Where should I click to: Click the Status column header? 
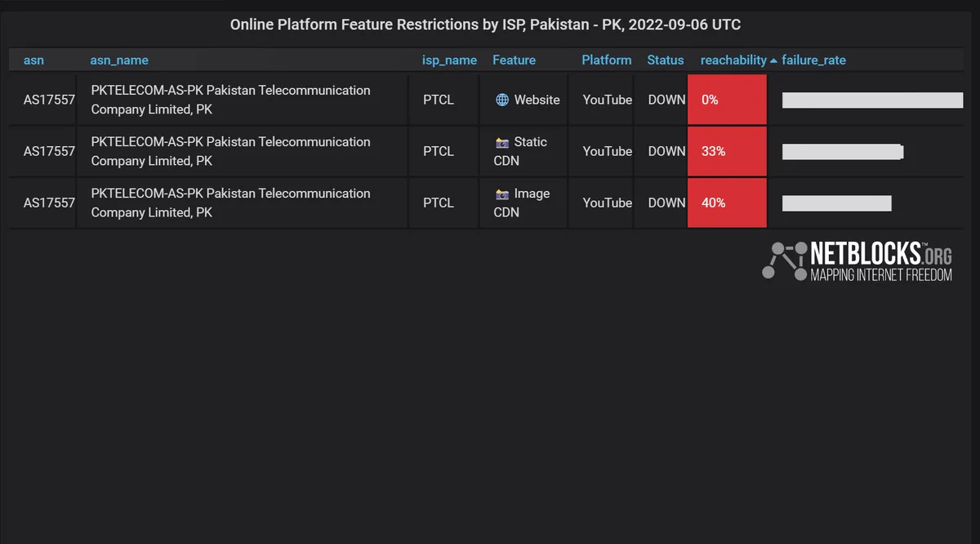click(666, 60)
